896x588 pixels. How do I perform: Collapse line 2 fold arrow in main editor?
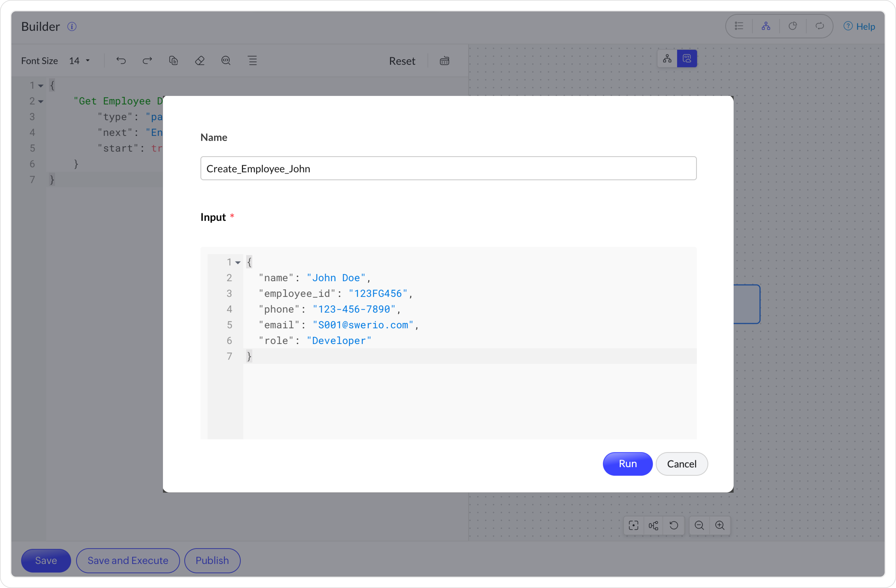click(41, 102)
